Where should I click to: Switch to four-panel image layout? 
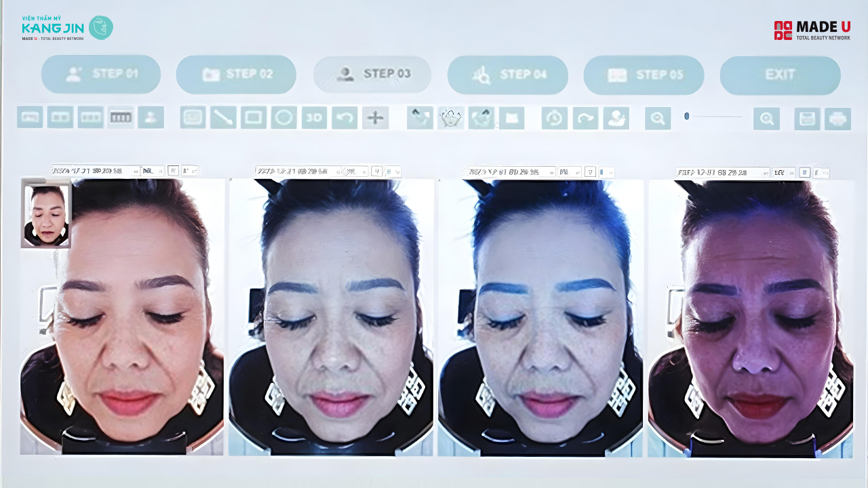pos(121,117)
